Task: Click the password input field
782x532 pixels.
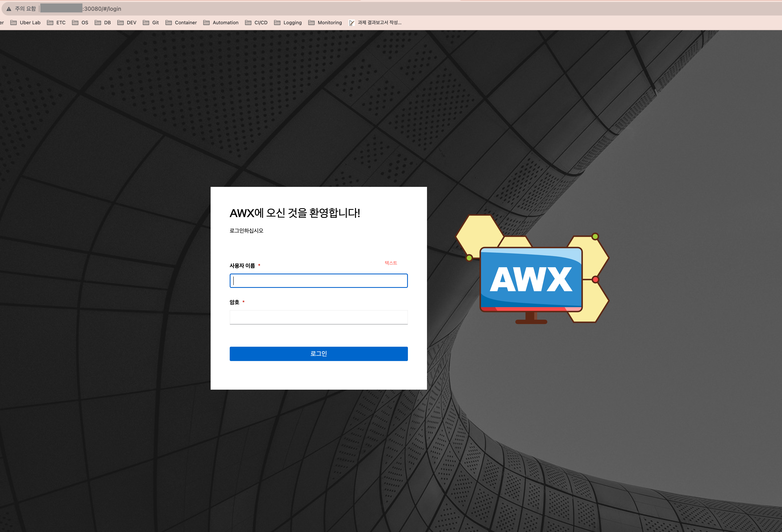Action: point(319,317)
